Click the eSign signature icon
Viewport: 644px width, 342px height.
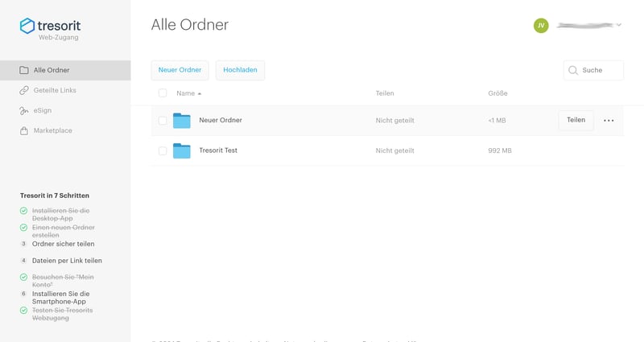tap(24, 110)
